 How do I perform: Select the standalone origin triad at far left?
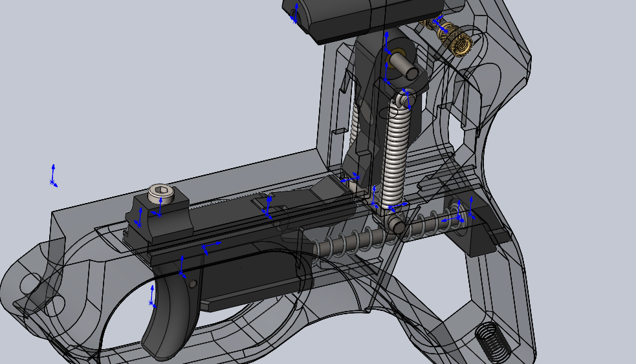pyautogui.click(x=53, y=177)
